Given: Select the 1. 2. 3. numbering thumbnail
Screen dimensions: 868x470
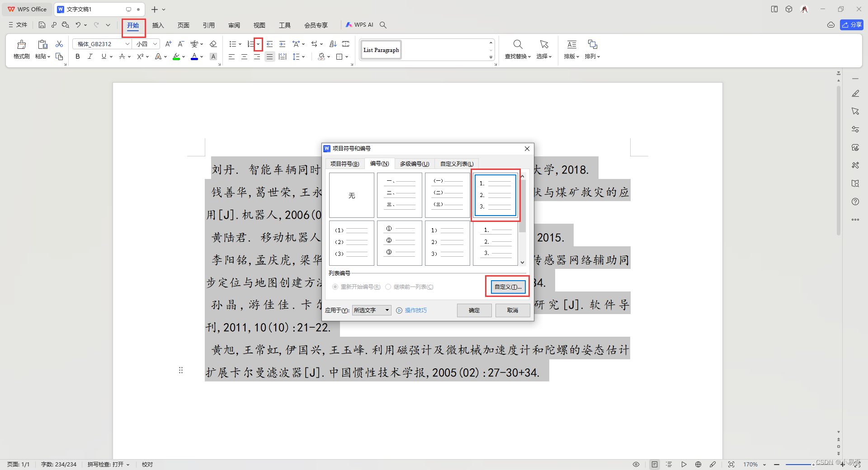Looking at the screenshot, I should tap(495, 195).
